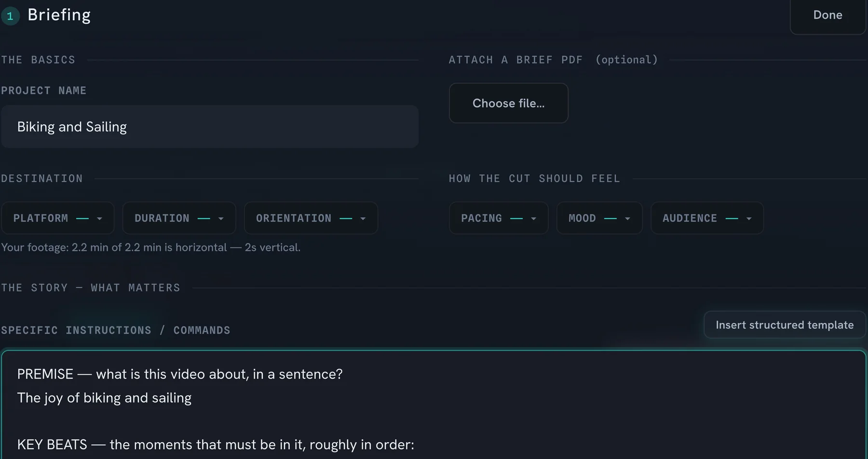
Task: Open the Platform dropdown
Action: point(58,218)
